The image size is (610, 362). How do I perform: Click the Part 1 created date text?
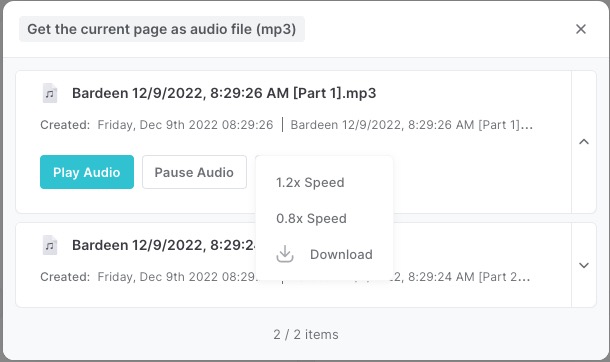(x=185, y=125)
